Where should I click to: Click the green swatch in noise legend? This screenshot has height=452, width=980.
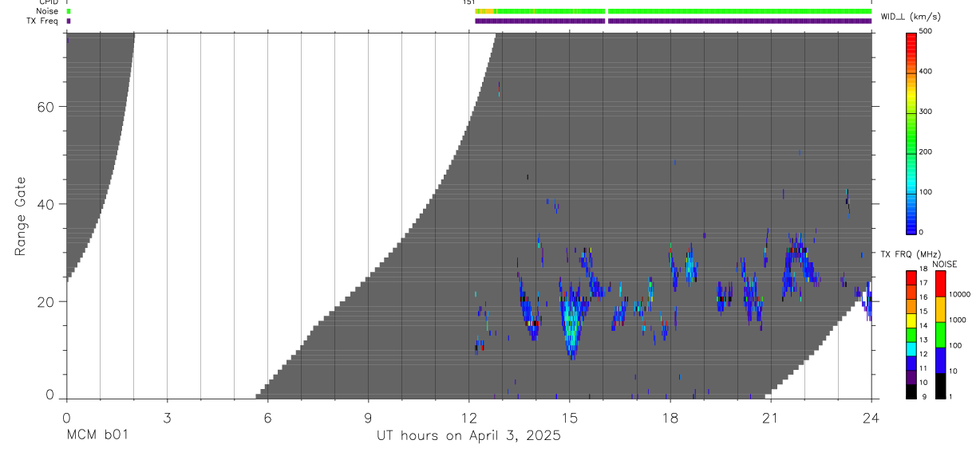(x=940, y=335)
